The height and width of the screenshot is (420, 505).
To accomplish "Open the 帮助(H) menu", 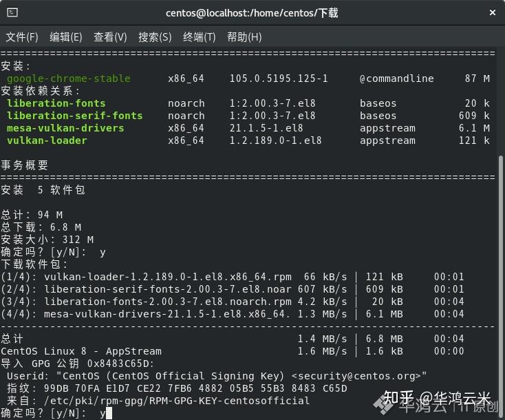I will pos(244,37).
